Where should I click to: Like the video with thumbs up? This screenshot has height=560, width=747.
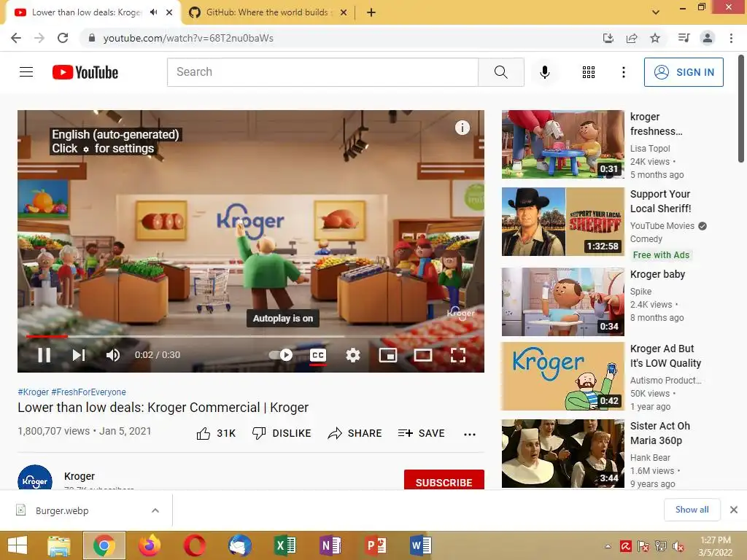tap(216, 433)
